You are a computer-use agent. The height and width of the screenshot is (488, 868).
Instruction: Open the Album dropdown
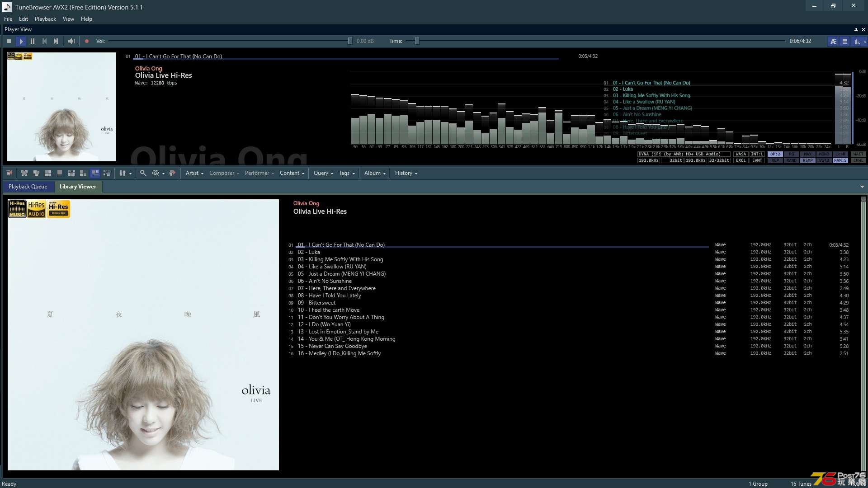[375, 173]
